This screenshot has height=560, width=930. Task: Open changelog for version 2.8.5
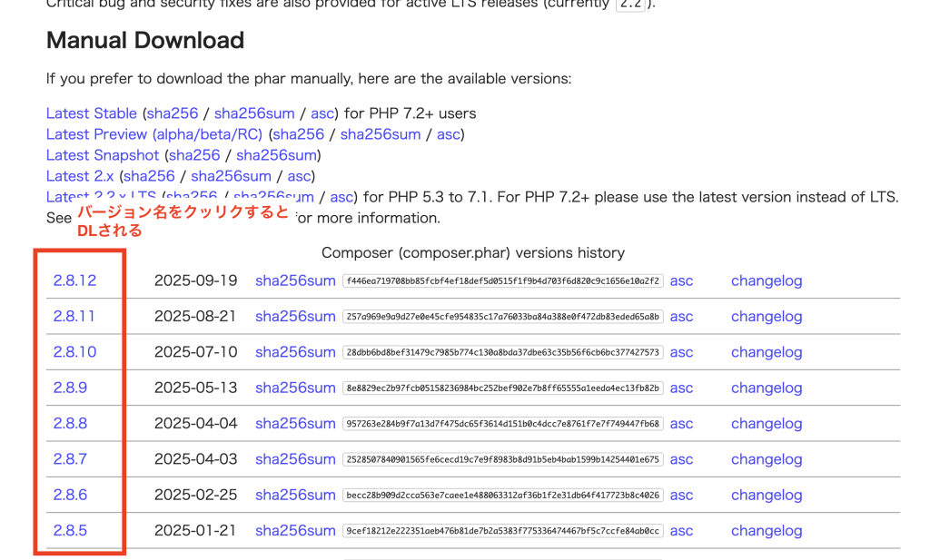[x=767, y=531]
